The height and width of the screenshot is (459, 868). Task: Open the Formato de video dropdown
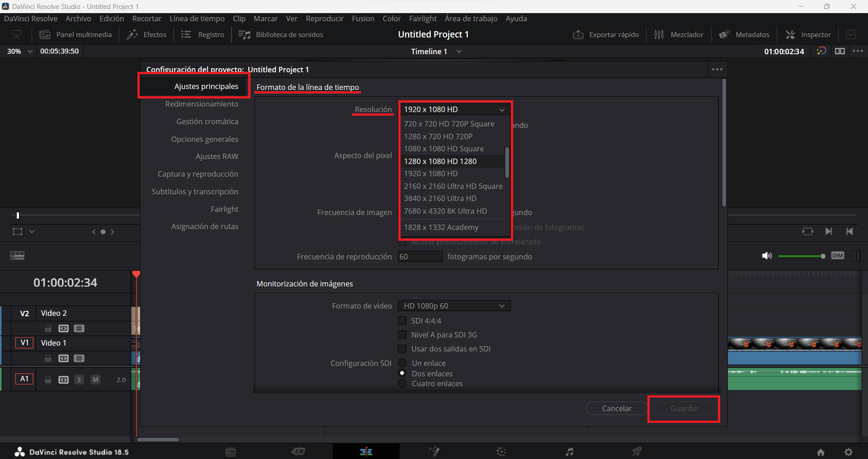454,306
